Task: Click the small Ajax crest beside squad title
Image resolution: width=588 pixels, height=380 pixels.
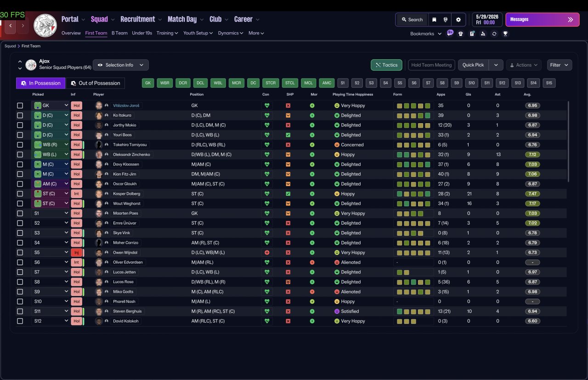Action: pos(31,65)
